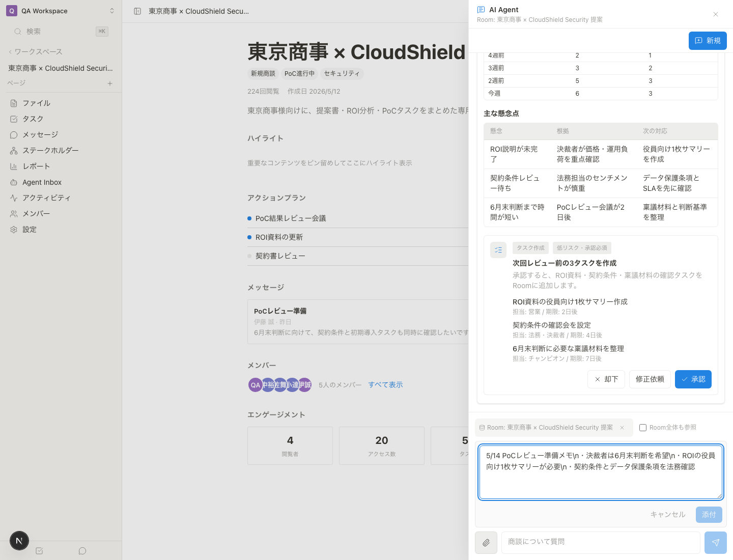The height and width of the screenshot is (560, 733).
Task: Open the ファイル page icon
Action: click(x=14, y=103)
